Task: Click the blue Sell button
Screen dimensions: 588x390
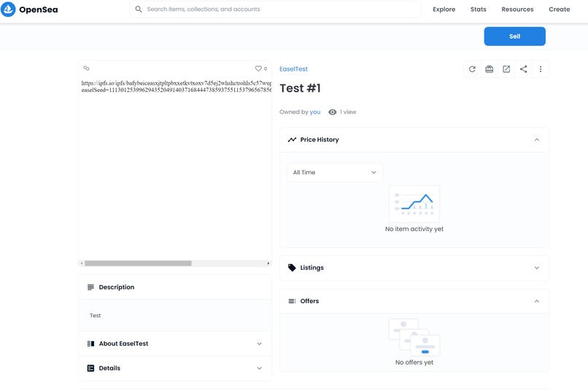Action: [514, 36]
